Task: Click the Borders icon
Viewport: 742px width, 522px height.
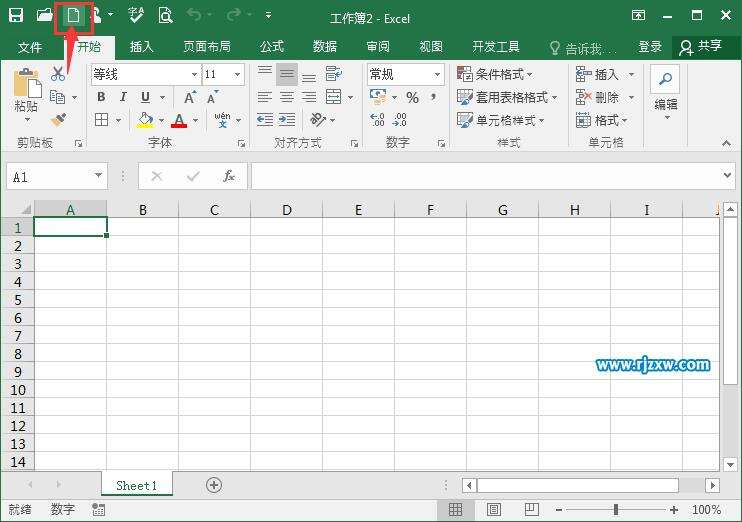Action: click(x=101, y=119)
